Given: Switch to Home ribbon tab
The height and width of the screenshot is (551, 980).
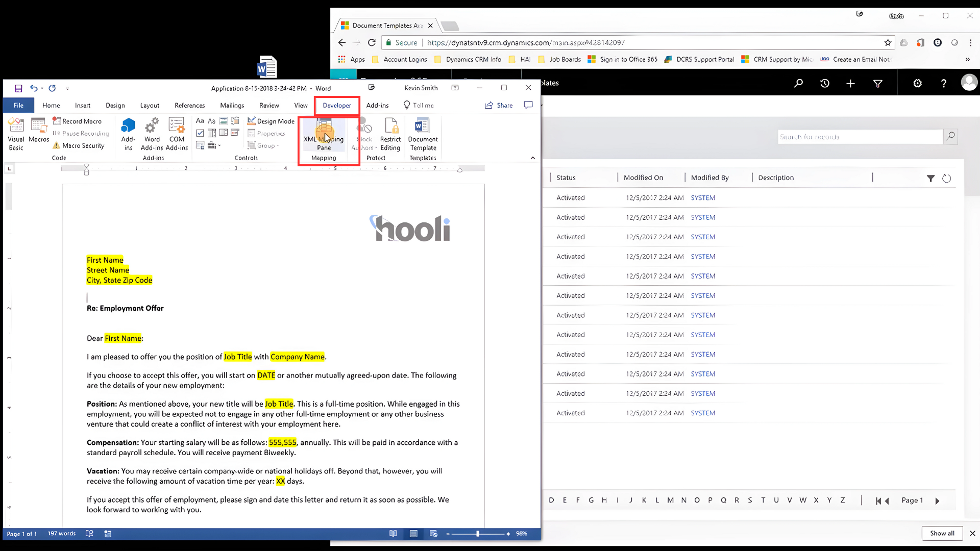Looking at the screenshot, I should coord(51,105).
